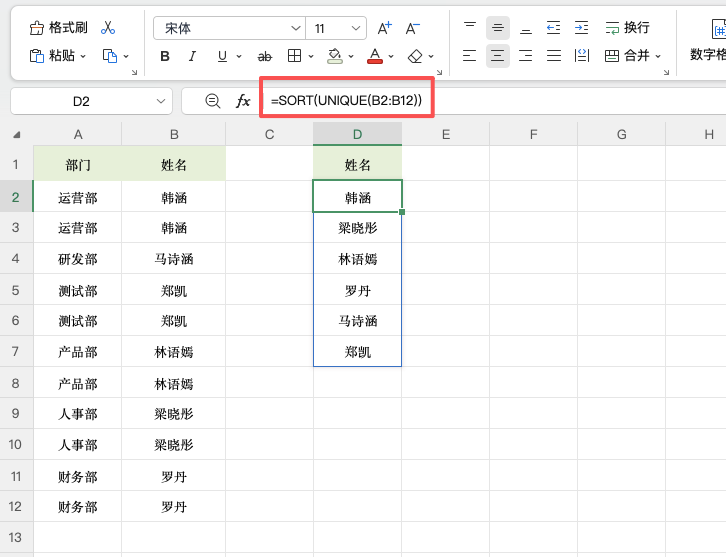The width and height of the screenshot is (726, 557).
Task: Click the Wrap Text (换行) button
Action: 627,28
